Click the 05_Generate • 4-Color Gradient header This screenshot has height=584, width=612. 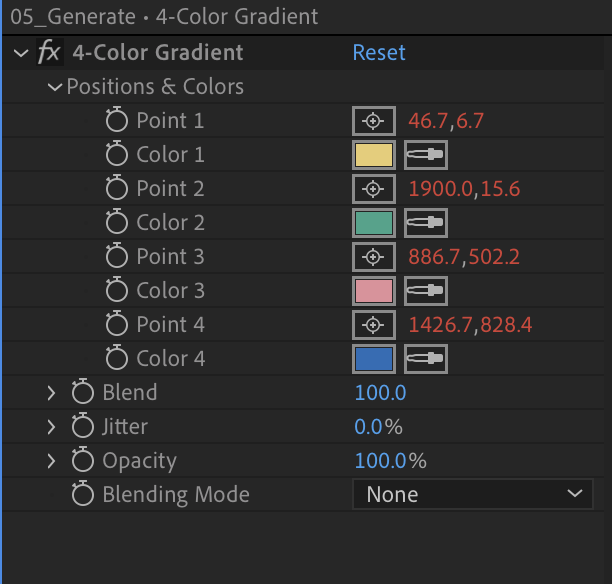click(x=164, y=17)
